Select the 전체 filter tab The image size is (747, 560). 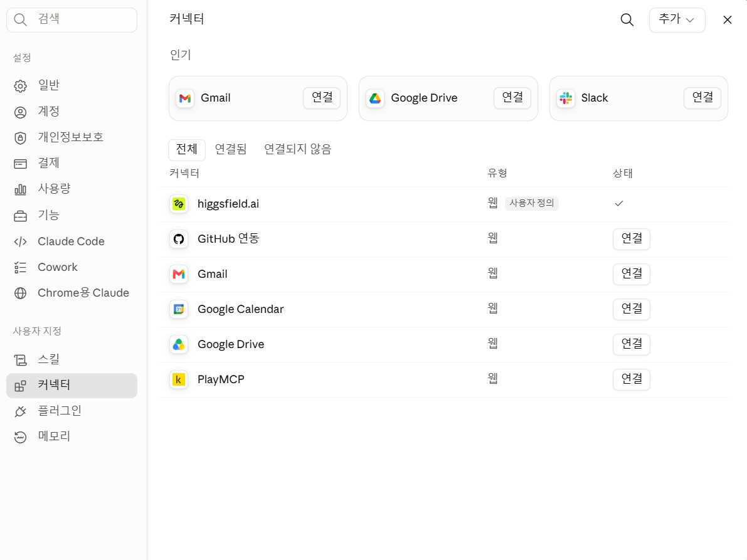(187, 149)
